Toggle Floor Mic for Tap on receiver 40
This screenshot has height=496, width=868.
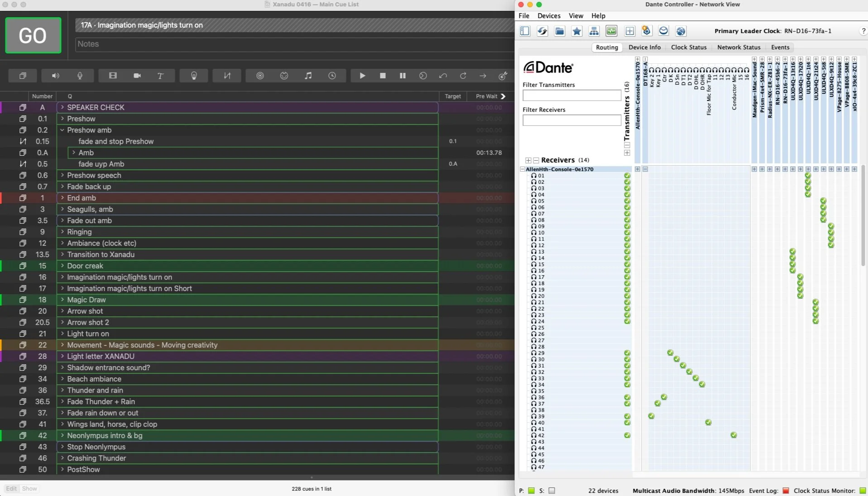pos(708,422)
